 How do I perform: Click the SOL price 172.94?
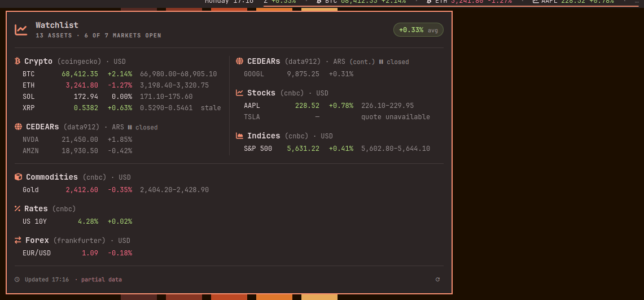[86, 97]
